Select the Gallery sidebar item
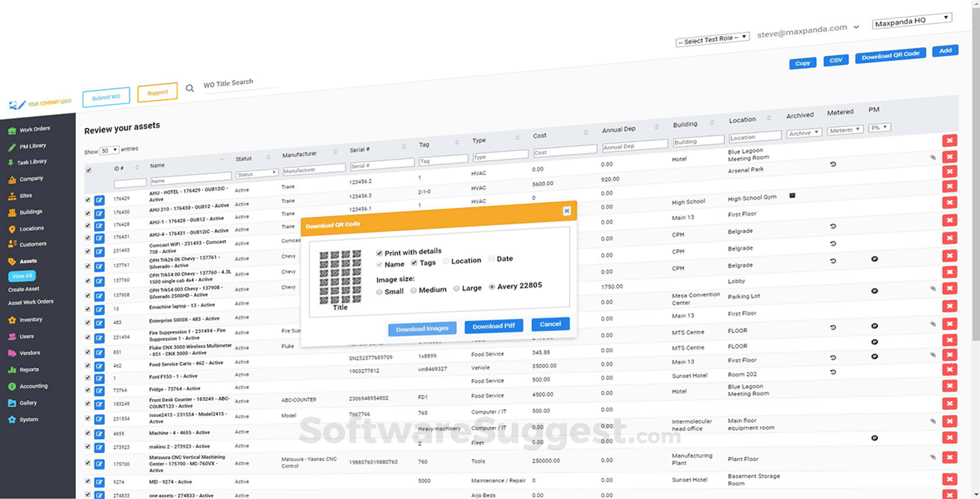This screenshot has height=499, width=980. (28, 402)
